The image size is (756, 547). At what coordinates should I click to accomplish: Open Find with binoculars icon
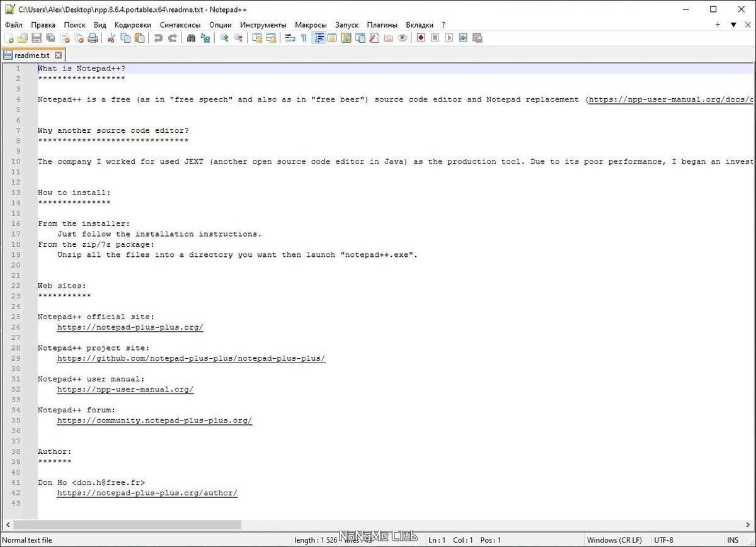(191, 38)
